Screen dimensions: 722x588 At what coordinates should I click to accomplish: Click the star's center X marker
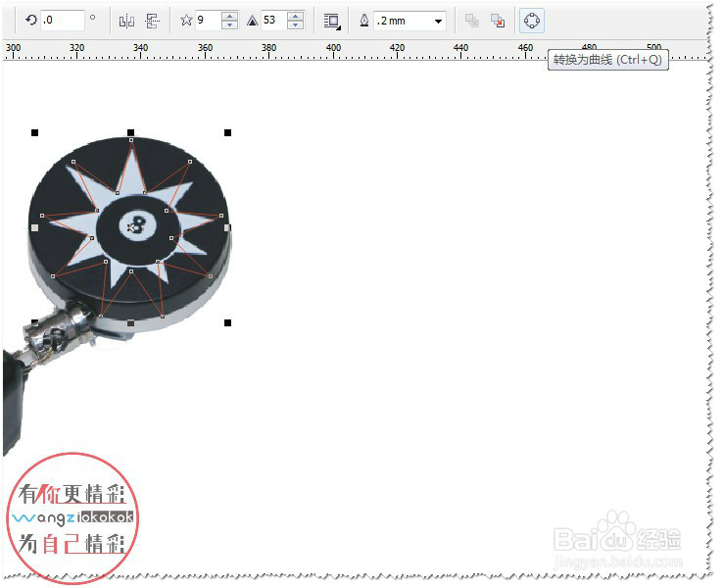point(130,227)
